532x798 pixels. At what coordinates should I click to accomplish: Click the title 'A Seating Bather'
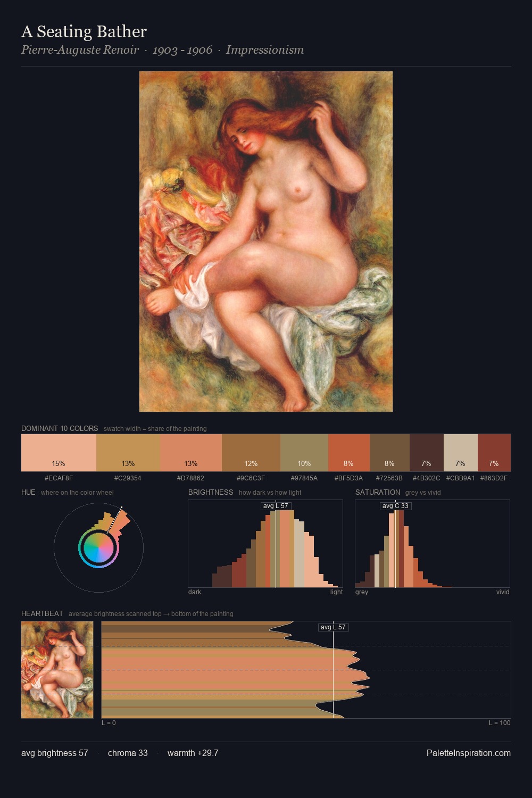84,32
